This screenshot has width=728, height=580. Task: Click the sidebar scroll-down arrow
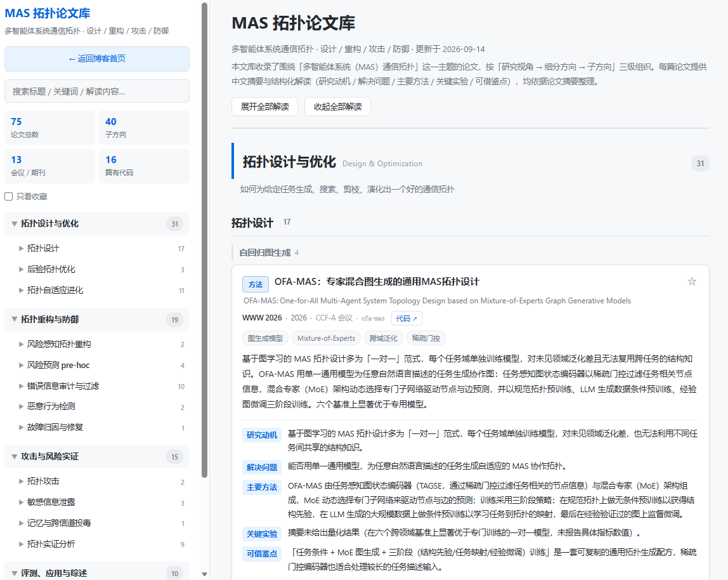click(x=204, y=574)
